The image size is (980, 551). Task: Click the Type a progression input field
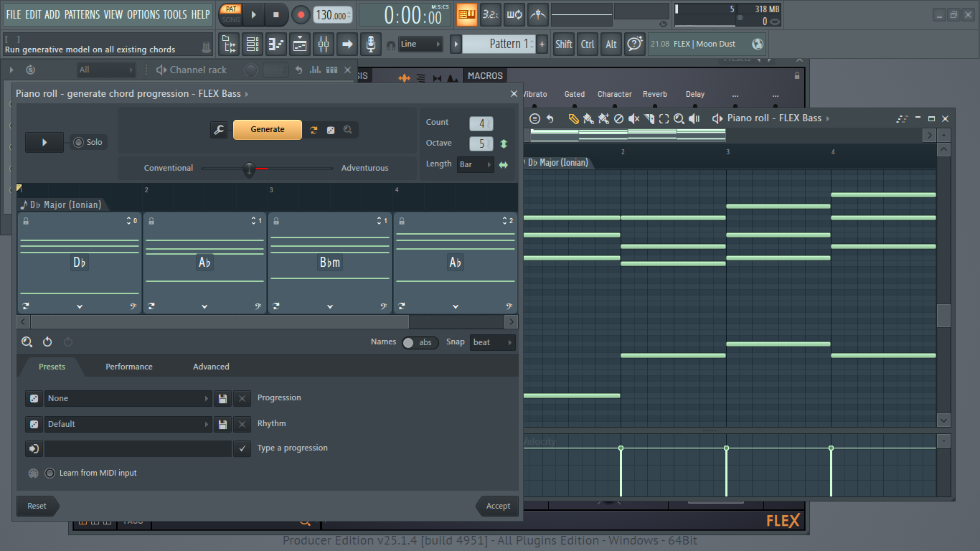coord(138,448)
